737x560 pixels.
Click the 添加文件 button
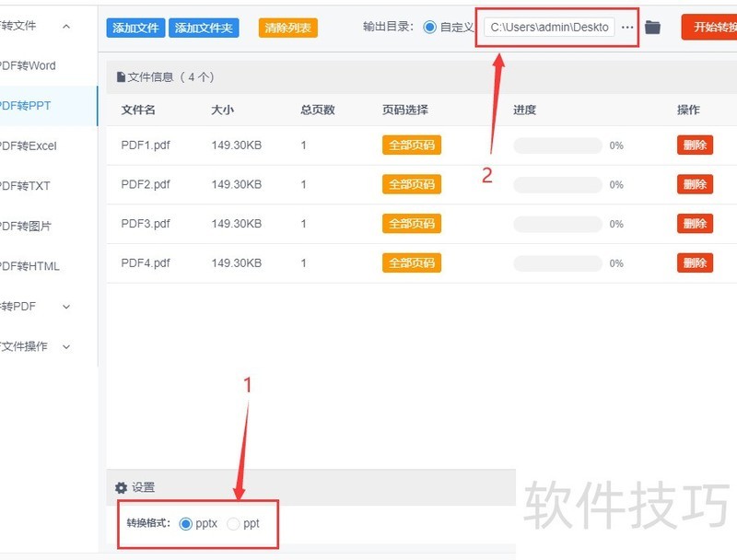pos(135,27)
